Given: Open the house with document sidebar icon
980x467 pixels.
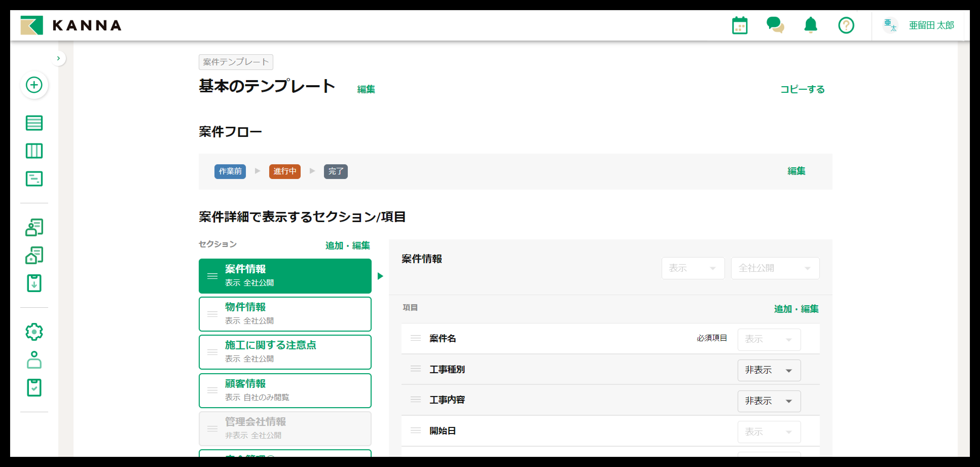Looking at the screenshot, I should pyautogui.click(x=34, y=255).
